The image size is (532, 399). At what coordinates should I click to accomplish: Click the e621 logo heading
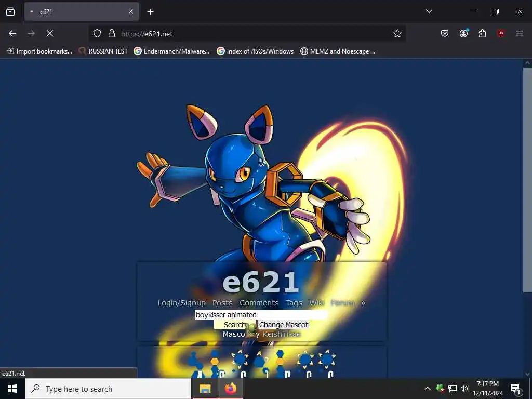click(261, 282)
